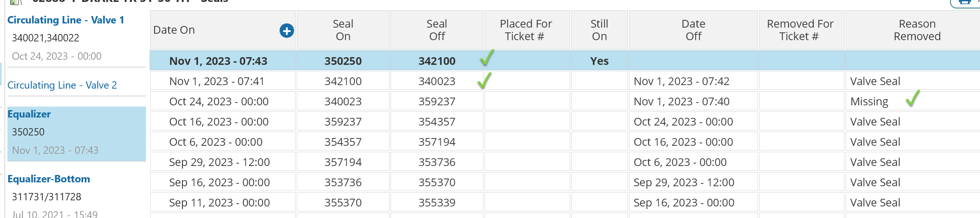Click the printer icon button
This screenshot has width=980, height=218.
964,2
